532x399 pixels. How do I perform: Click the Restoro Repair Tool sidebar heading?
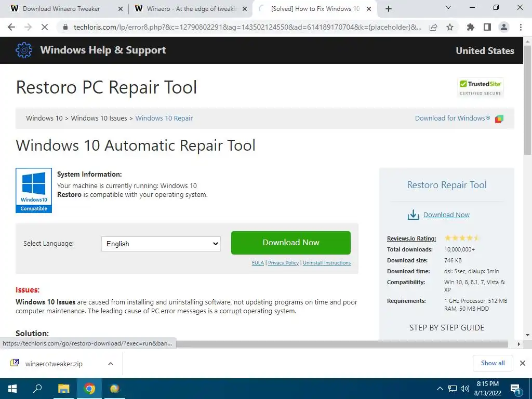click(446, 185)
